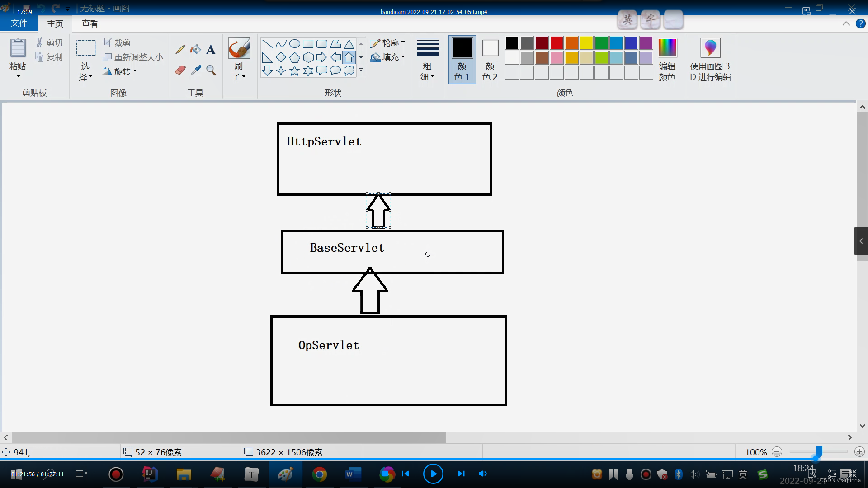Click the Crop button
Screen dimensions: 868x488
pyautogui.click(x=117, y=42)
